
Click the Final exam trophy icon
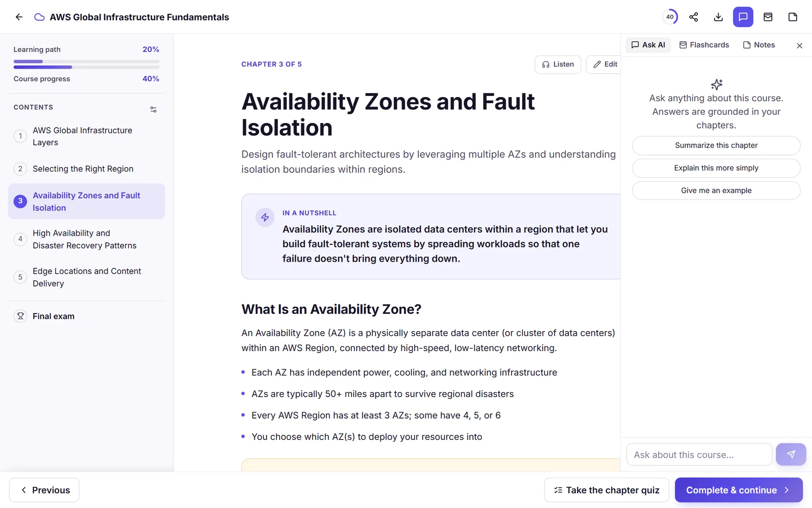[x=20, y=316]
